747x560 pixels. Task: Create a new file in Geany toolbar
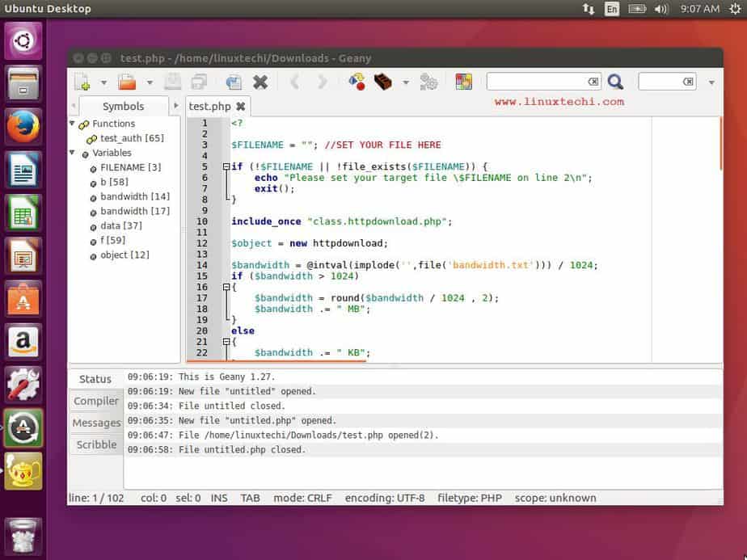82,82
